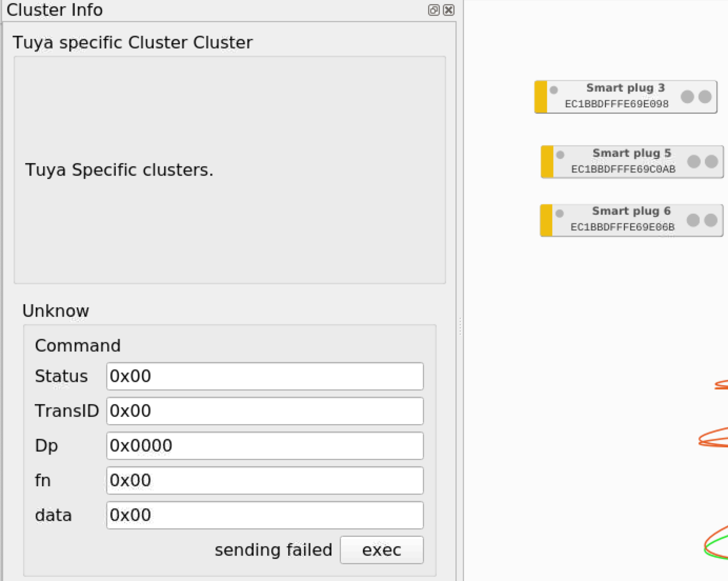Click second right circle on Smart plug 5

(x=711, y=162)
